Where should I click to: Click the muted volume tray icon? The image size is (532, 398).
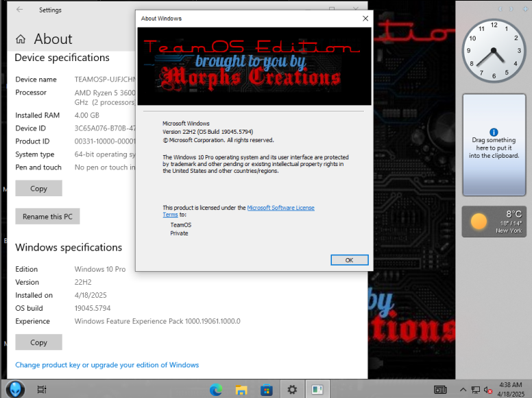pyautogui.click(x=488, y=390)
